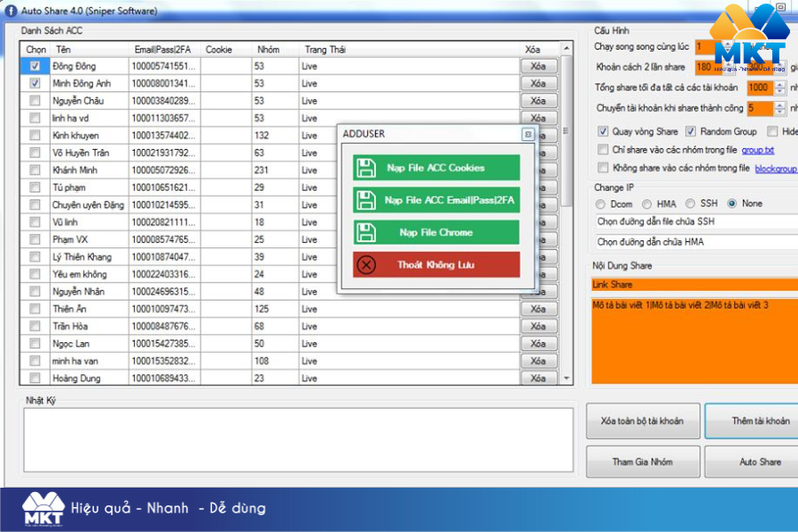The image size is (798, 532).
Task: Click the floppy disk icon on Nạp File ACC Cookies
Action: click(x=365, y=168)
